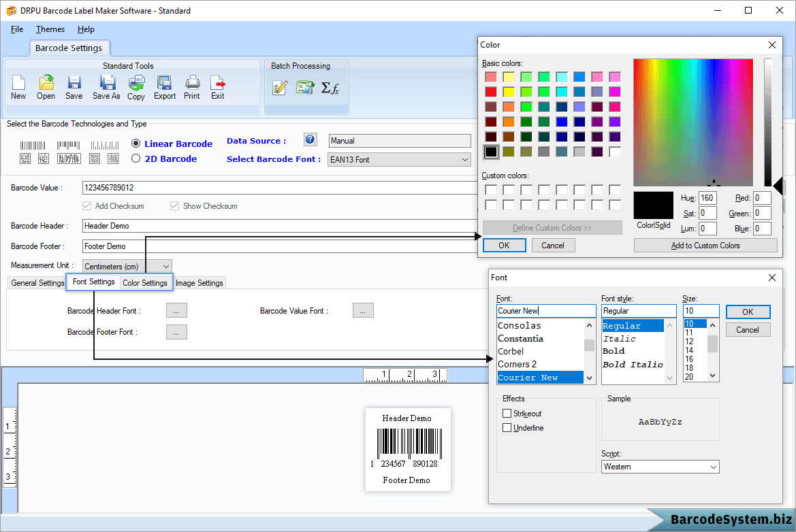Confirm color with OK in Color dialog
Screen dimensions: 796x532
click(504, 246)
